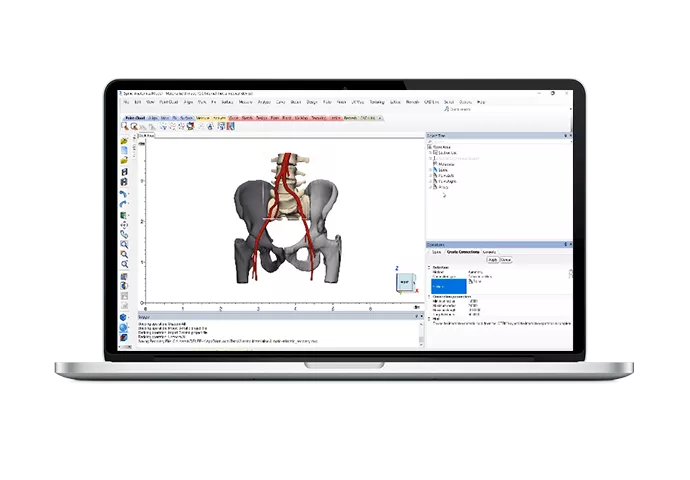The height and width of the screenshot is (480, 690).
Task: Click the orientation navigation cube in viewport
Action: [406, 282]
